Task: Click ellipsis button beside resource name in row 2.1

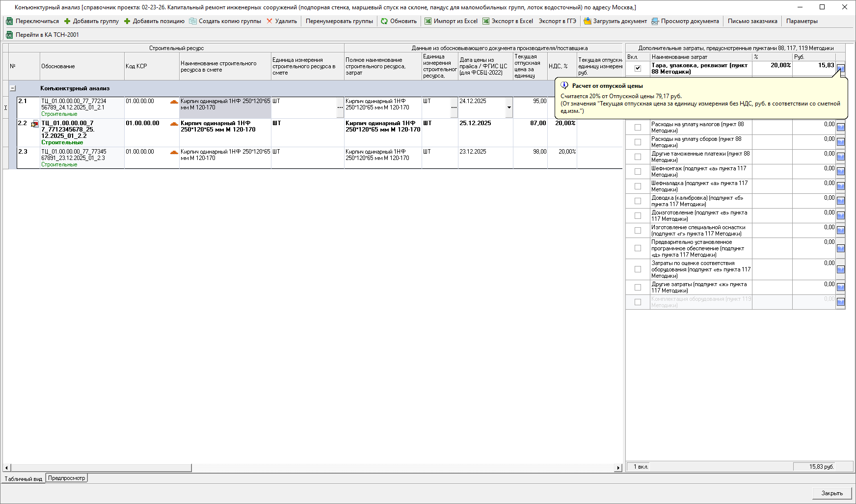Action: pyautogui.click(x=340, y=107)
